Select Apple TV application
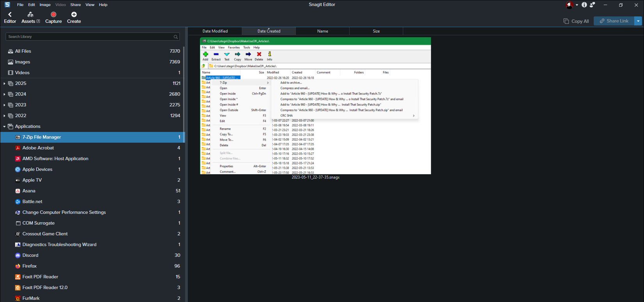 pyautogui.click(x=92, y=180)
